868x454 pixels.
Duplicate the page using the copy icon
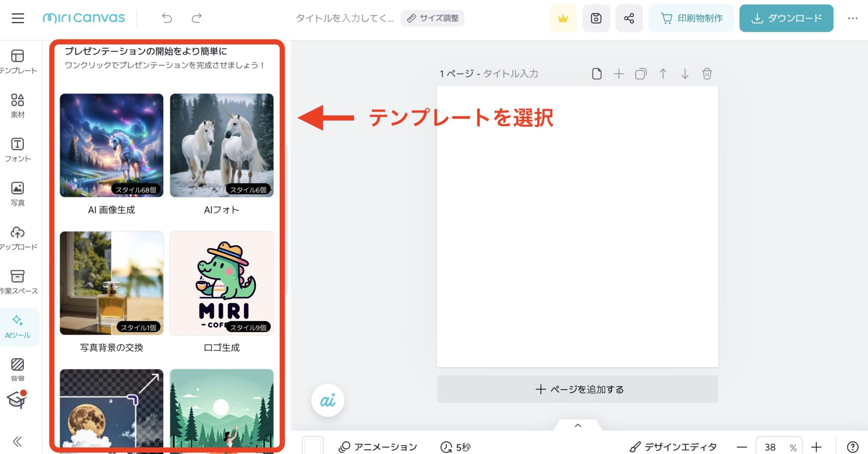point(641,73)
